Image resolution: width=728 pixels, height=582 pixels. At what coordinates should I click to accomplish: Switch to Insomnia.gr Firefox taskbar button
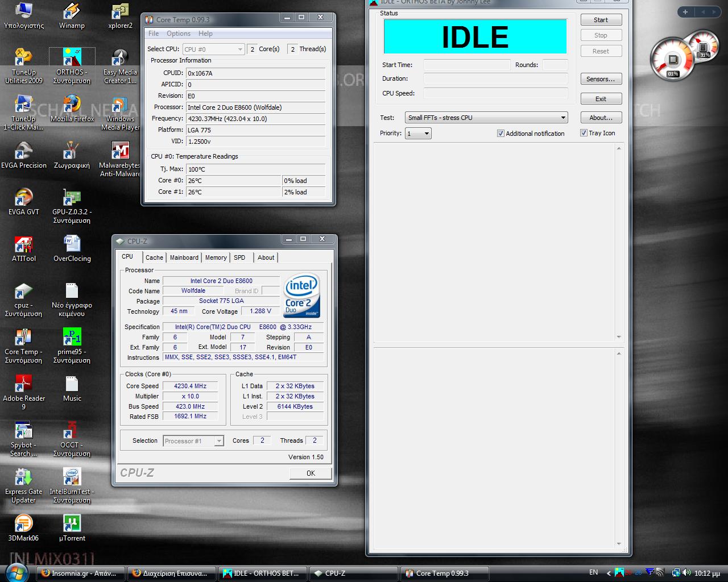coord(80,573)
